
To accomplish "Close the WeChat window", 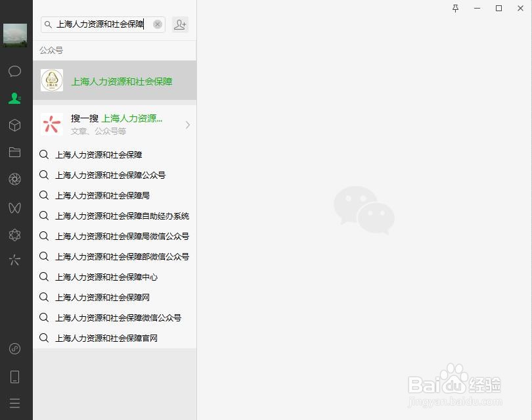I will point(520,8).
